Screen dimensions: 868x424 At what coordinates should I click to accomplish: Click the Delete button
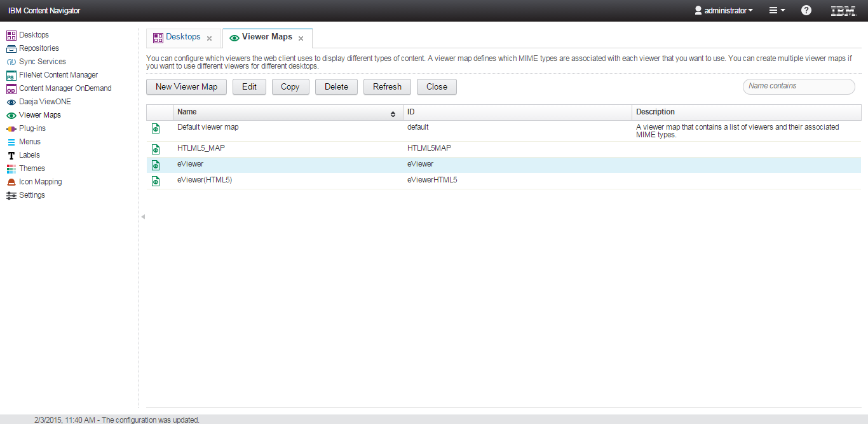coord(336,86)
